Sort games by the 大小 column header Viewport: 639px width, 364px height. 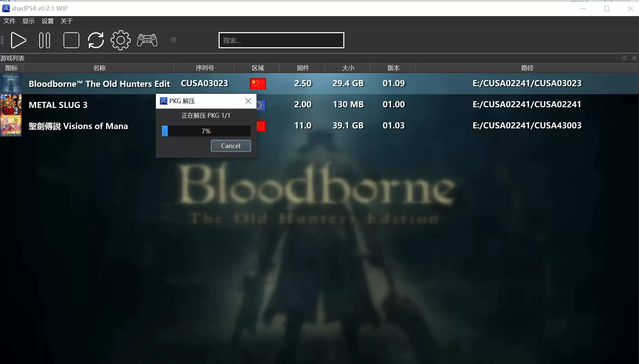point(348,68)
